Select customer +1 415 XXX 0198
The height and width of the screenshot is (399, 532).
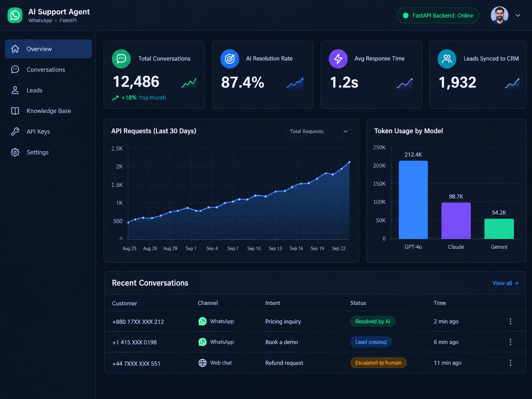coord(134,342)
